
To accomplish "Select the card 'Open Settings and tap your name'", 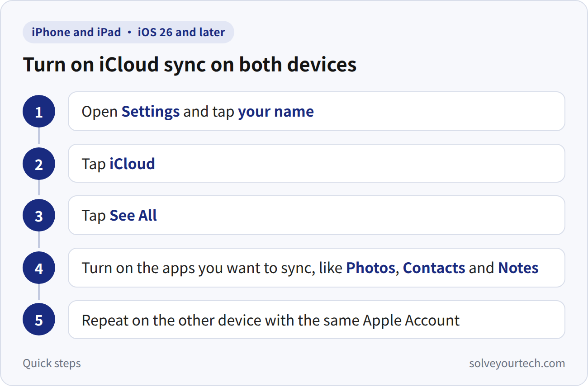I will (x=317, y=111).
